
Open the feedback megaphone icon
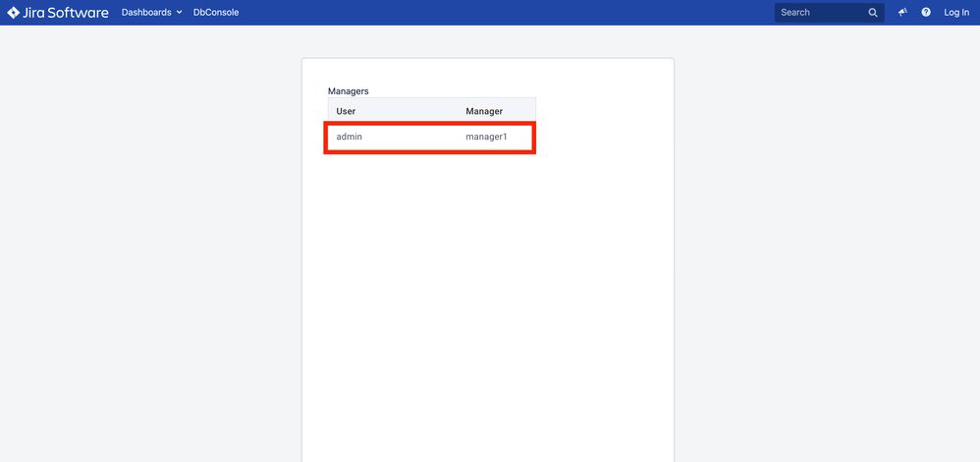(903, 13)
